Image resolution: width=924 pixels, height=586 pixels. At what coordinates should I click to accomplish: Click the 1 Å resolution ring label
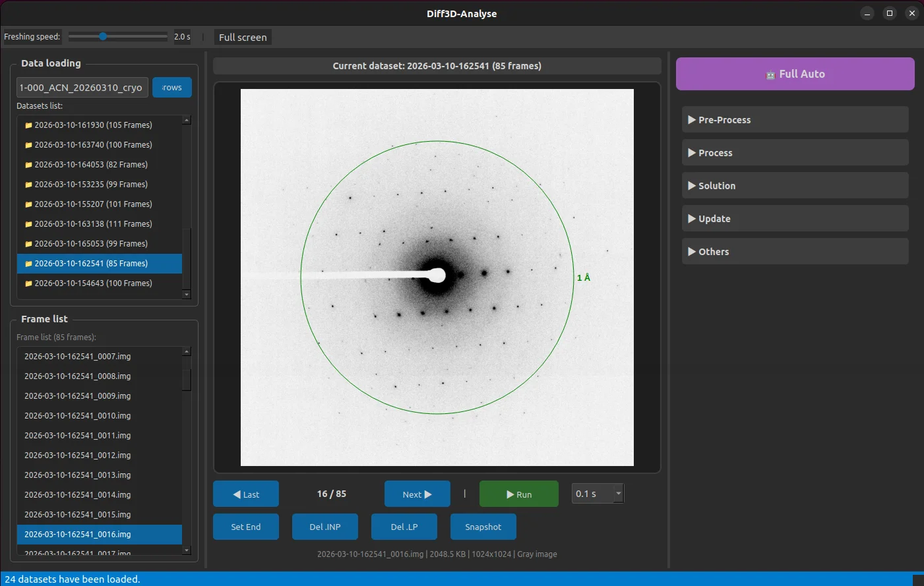point(584,278)
